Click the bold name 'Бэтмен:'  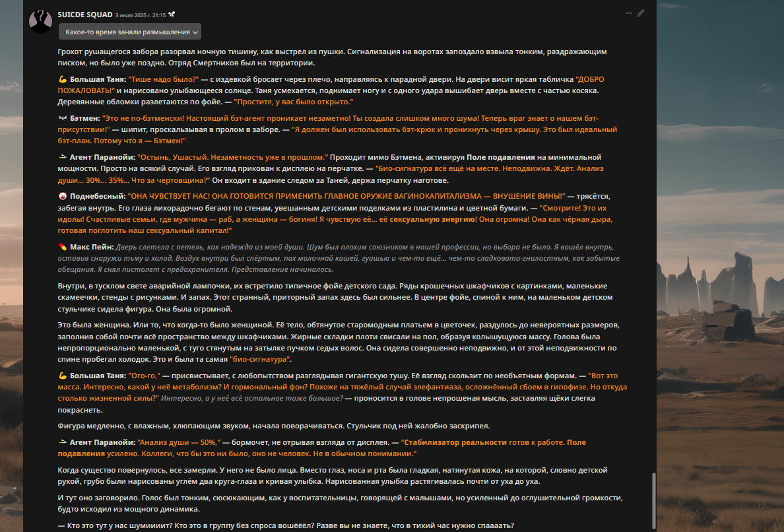click(x=85, y=119)
